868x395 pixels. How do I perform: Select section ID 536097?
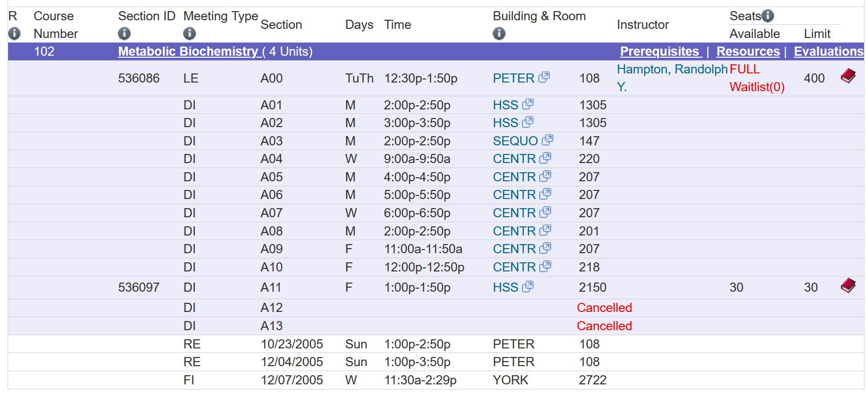coord(139,288)
